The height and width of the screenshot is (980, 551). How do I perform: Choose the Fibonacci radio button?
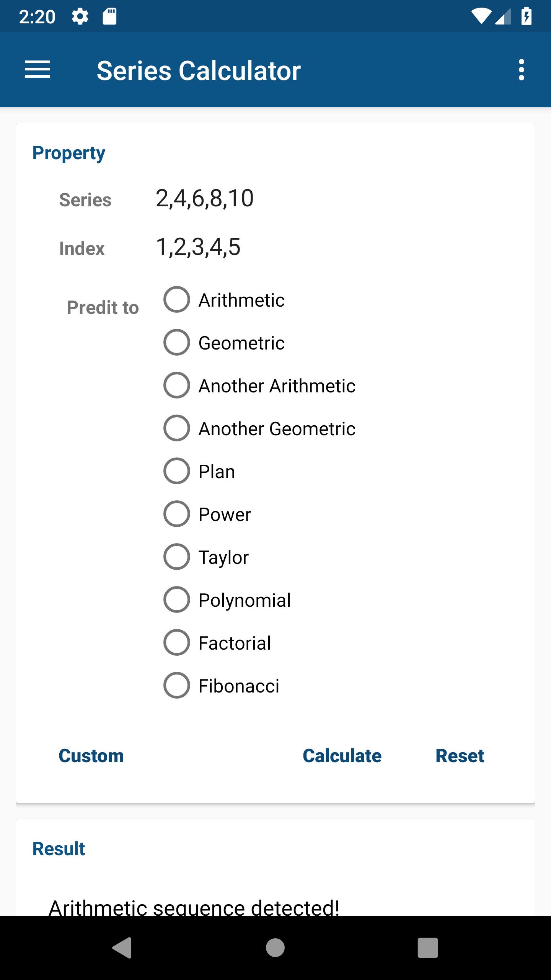(222, 686)
